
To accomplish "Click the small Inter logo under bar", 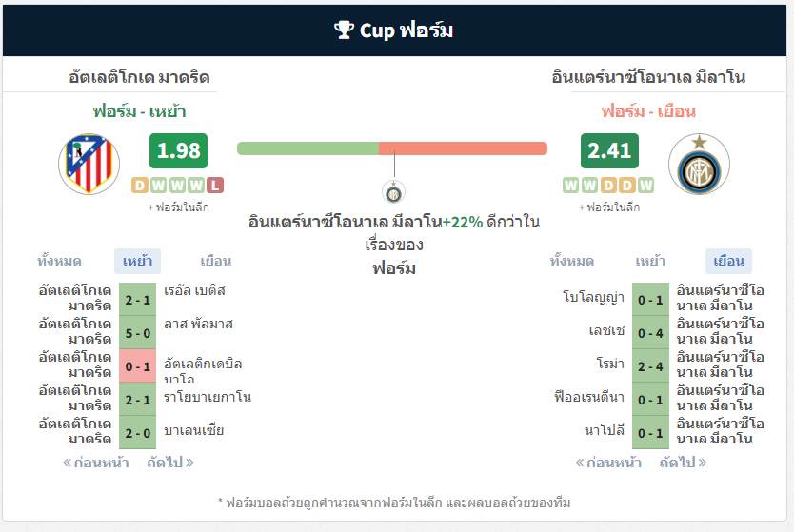I will (x=392, y=191).
